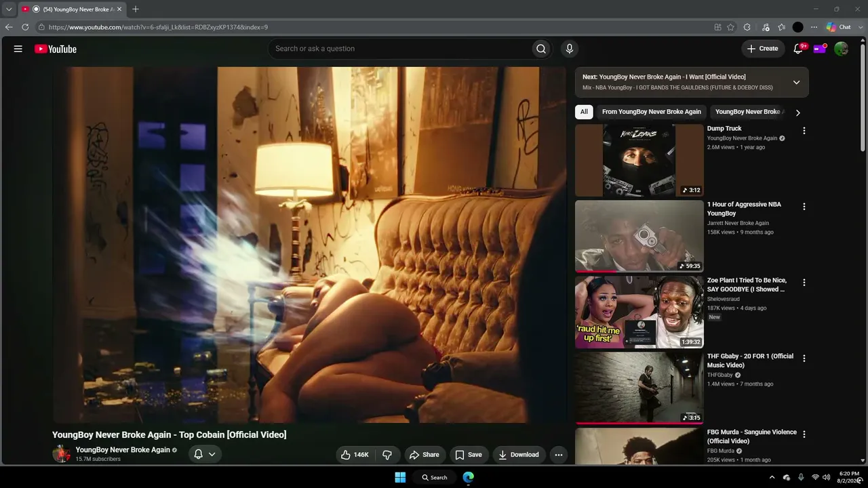Like the Top Cobain video
This screenshot has height=488, width=868.
pos(355,455)
